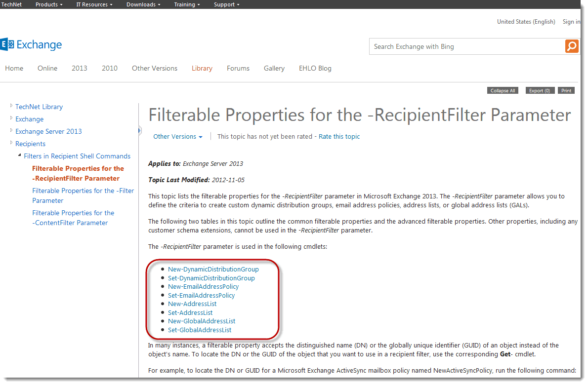
Task: Switch to the 2010 tab
Action: click(x=110, y=68)
